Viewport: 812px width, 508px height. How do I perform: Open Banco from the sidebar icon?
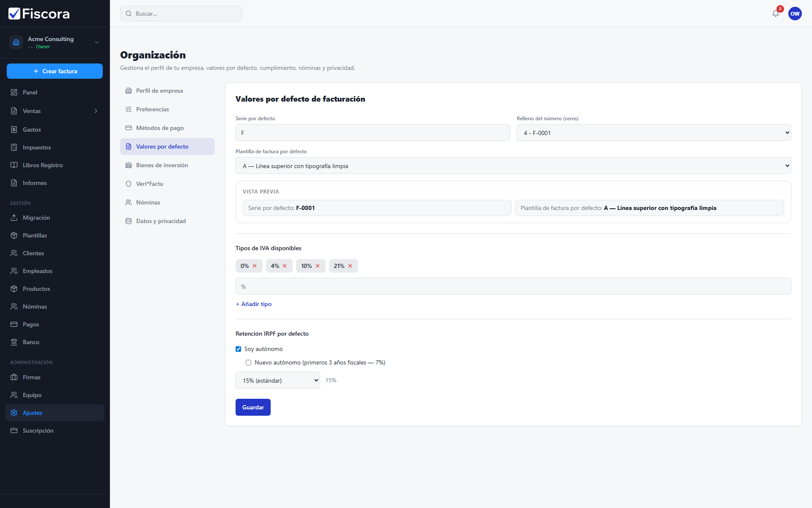(14, 342)
